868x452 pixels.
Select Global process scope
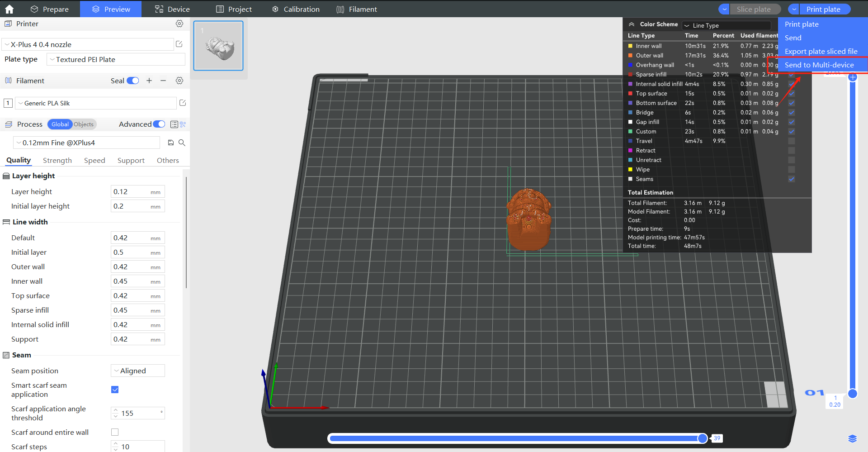[x=60, y=124]
